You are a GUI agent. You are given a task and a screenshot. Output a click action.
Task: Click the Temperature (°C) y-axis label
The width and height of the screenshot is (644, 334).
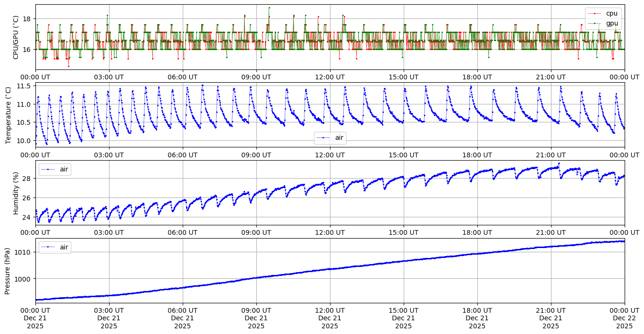tap(8, 114)
